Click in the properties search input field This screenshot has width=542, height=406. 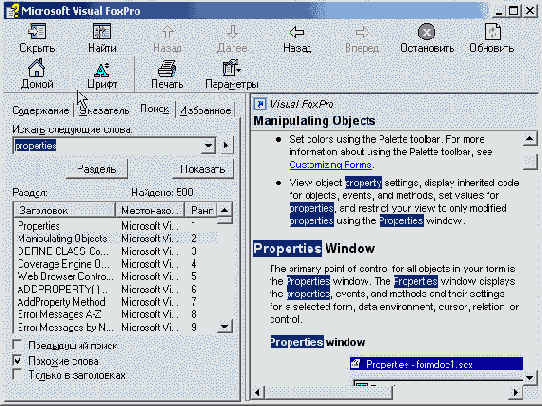click(x=108, y=145)
